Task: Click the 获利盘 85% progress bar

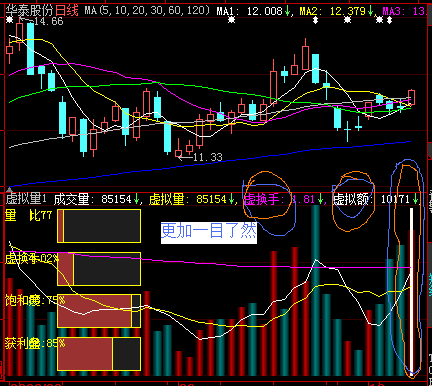Action: (99, 354)
